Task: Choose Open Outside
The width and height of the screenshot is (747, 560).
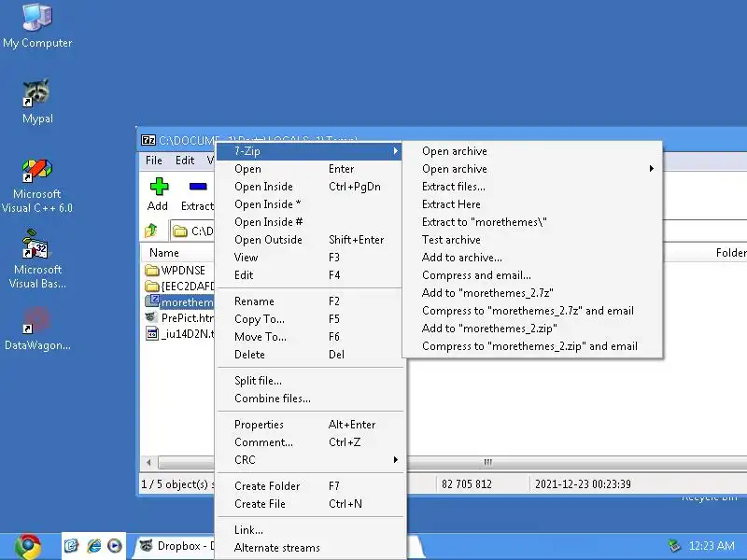Action: [x=309, y=240]
